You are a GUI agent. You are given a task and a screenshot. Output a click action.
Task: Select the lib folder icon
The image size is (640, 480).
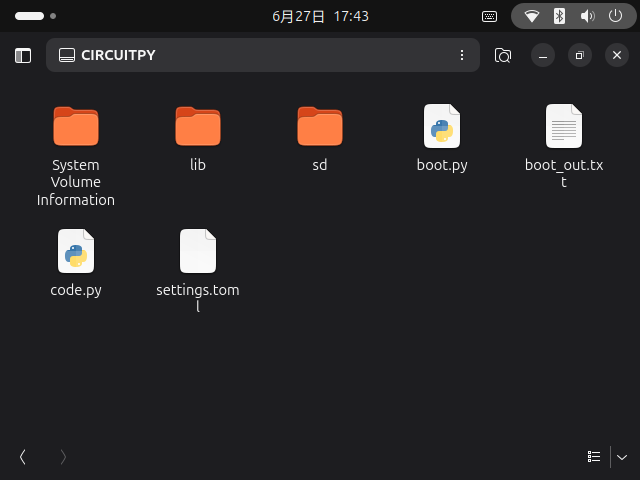tap(198, 126)
